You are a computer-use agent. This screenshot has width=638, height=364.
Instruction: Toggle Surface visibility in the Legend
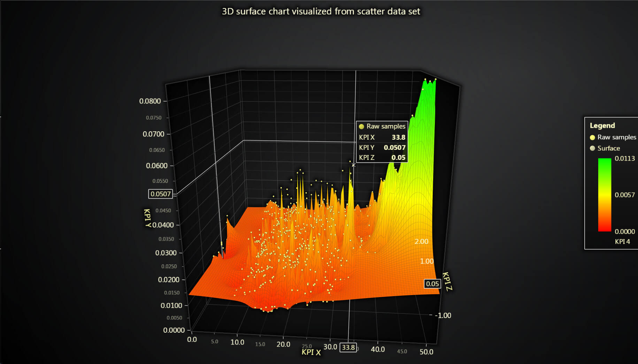[x=609, y=148]
